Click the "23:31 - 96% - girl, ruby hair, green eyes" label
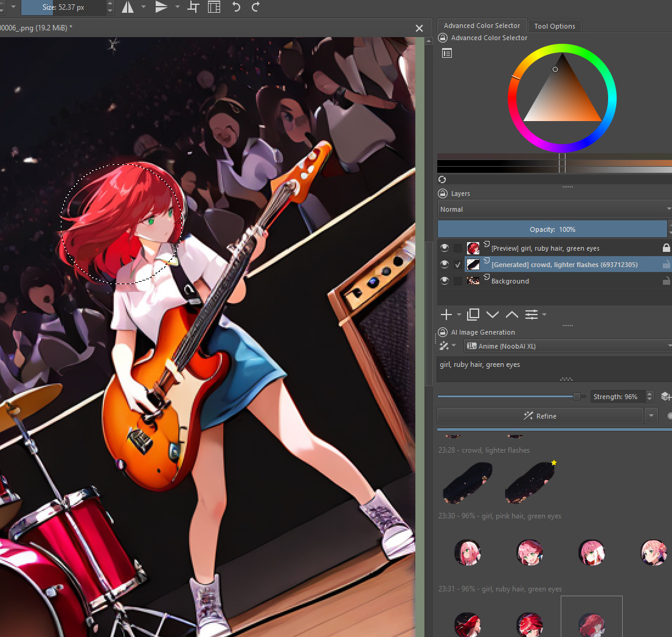672x637 pixels. click(500, 589)
